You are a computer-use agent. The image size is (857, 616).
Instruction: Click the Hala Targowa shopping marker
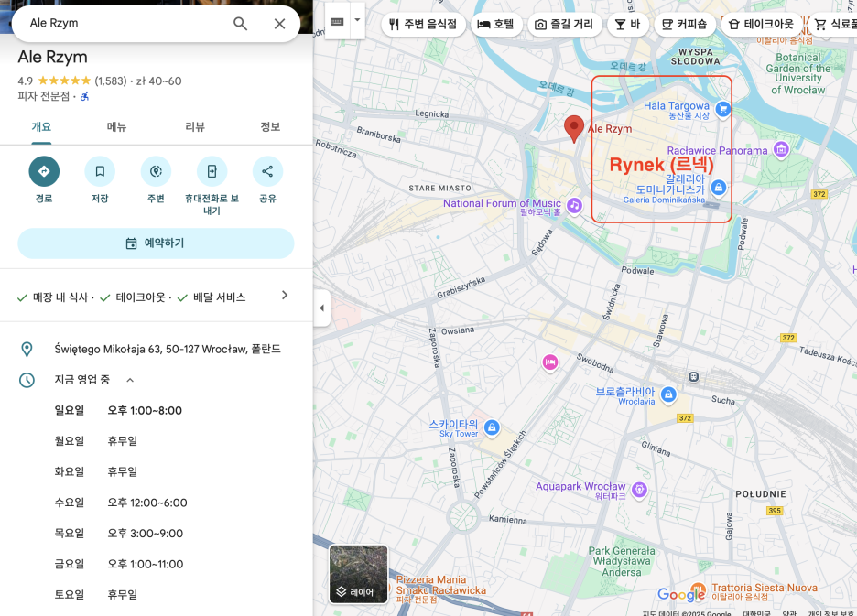[723, 109]
